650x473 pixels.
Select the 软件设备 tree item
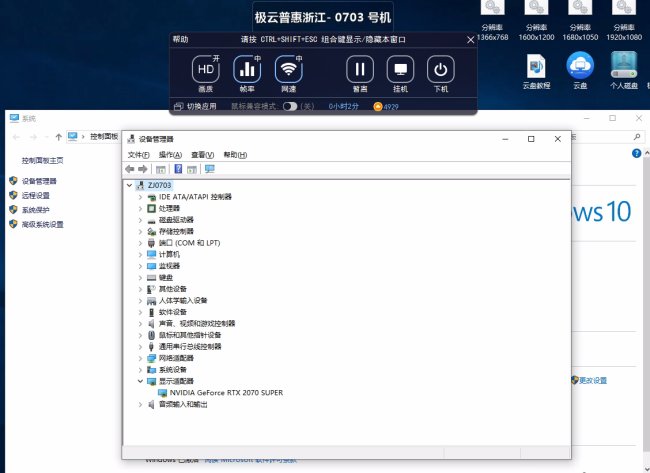(x=172, y=312)
